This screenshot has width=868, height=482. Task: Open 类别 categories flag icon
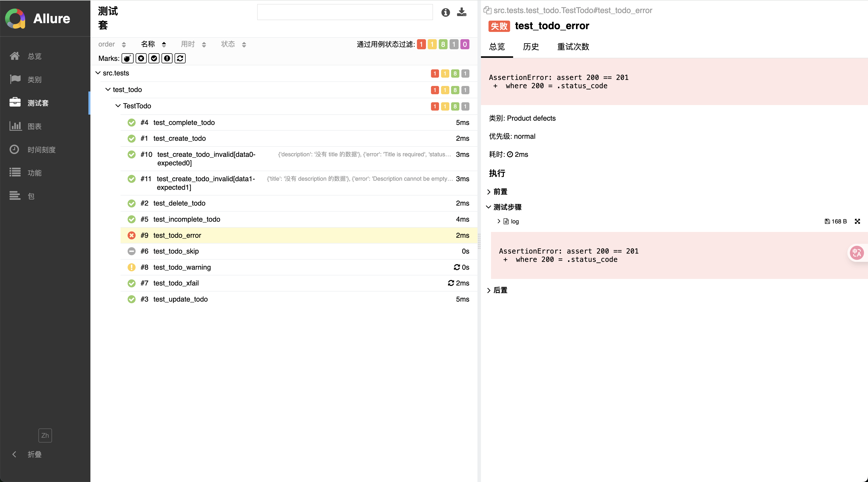pyautogui.click(x=15, y=79)
